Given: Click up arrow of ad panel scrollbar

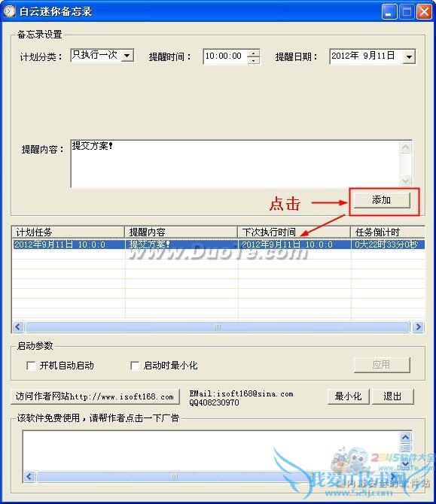Looking at the screenshot, I should tap(405, 437).
